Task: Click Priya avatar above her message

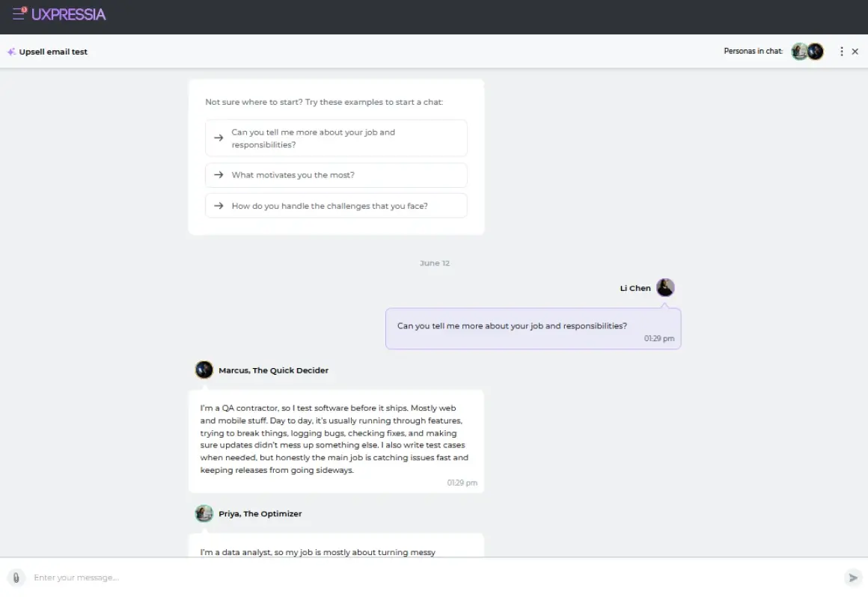Action: point(204,513)
